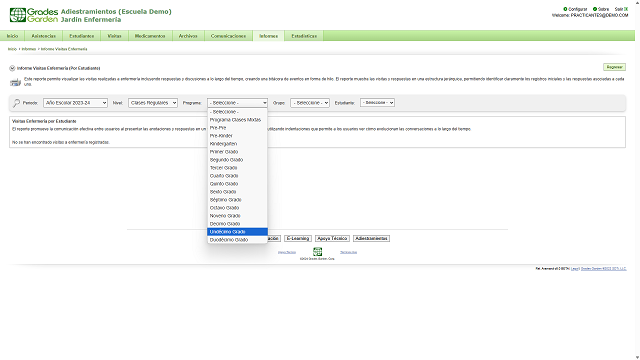The width and height of the screenshot is (640, 360).
Task: Click the Inicio breadcrumb link
Action: pos(12,49)
